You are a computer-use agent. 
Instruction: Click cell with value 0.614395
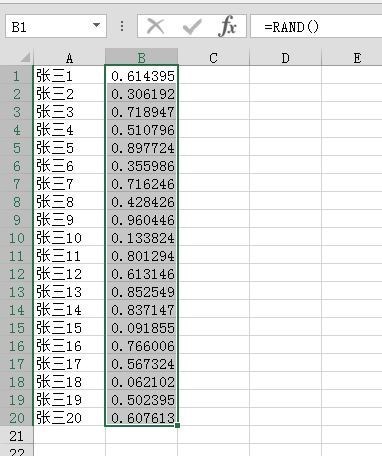click(142, 76)
